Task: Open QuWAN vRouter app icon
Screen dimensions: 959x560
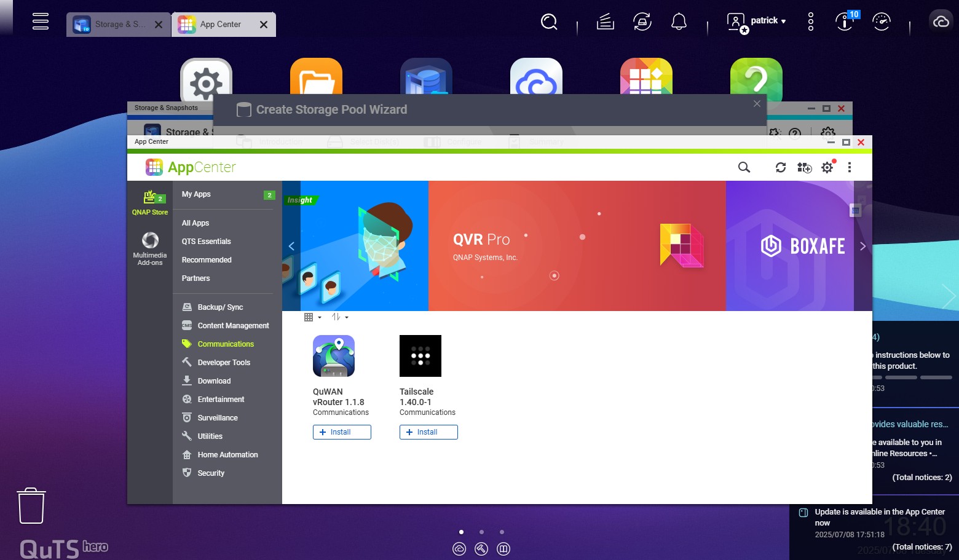Action: click(334, 356)
